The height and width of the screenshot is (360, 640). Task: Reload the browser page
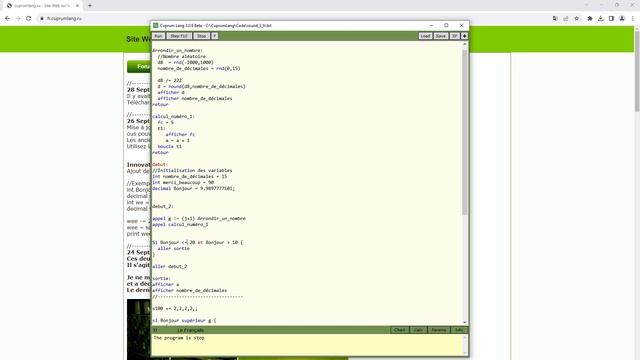pos(29,18)
